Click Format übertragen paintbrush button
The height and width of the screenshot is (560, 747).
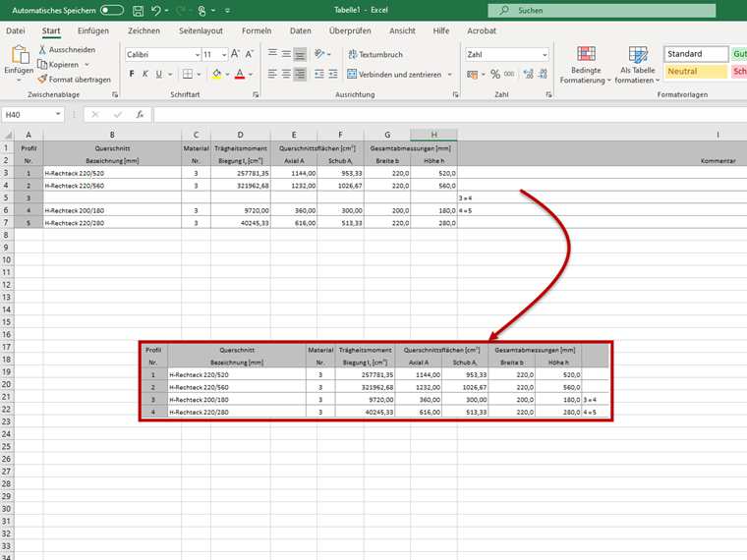75,79
